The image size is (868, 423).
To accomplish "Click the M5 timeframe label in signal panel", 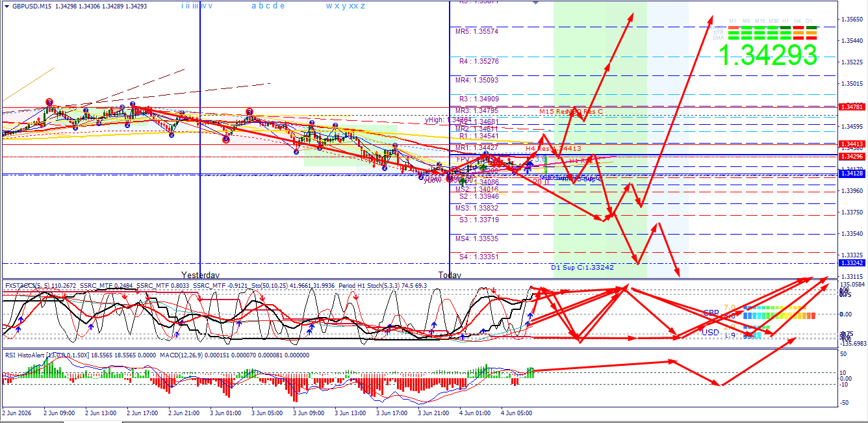I will coord(747,21).
